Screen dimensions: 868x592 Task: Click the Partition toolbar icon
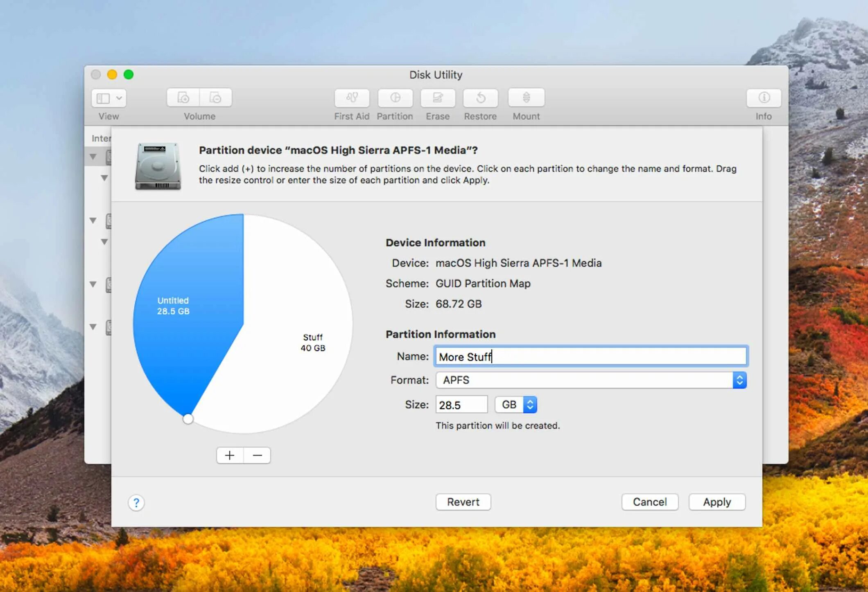[x=395, y=98]
